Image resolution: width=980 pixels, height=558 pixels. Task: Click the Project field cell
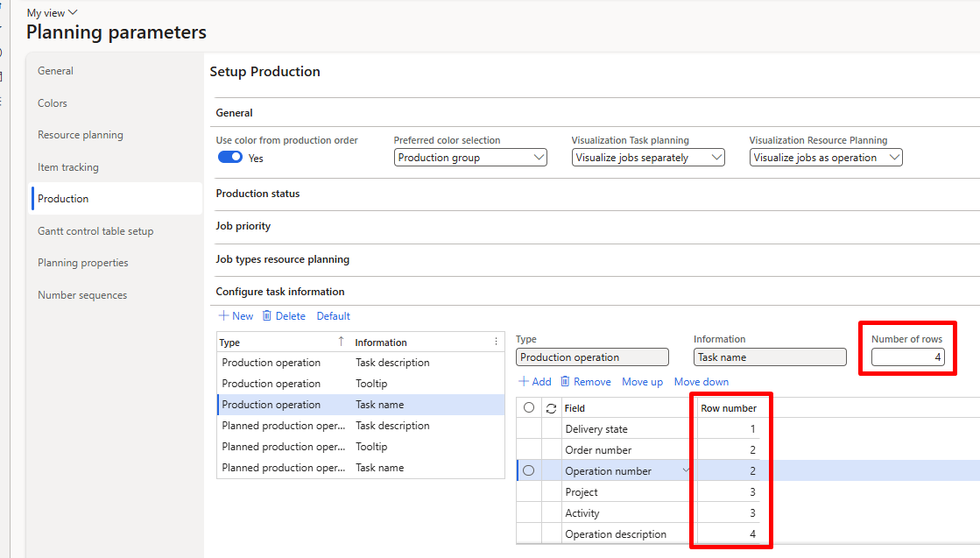pos(627,491)
